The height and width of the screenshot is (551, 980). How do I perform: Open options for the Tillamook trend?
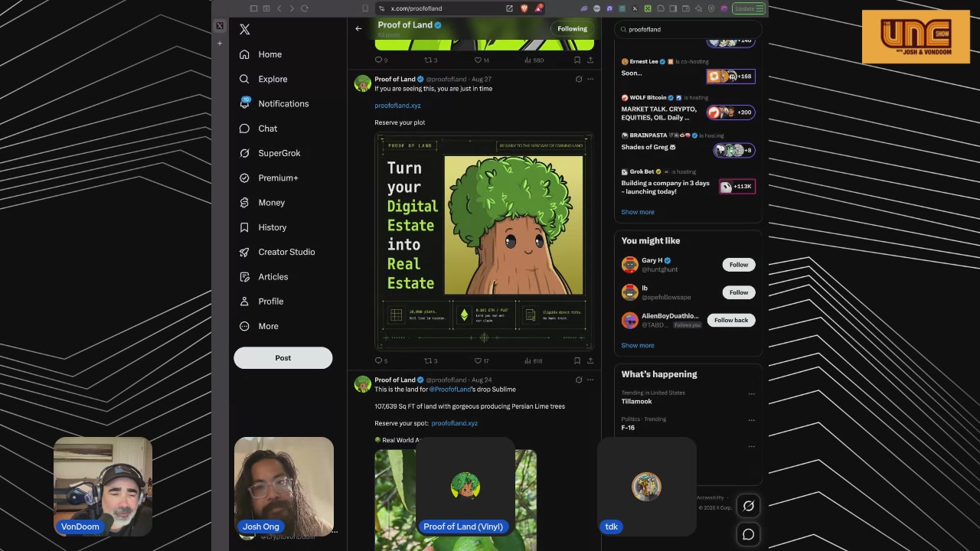[751, 394]
